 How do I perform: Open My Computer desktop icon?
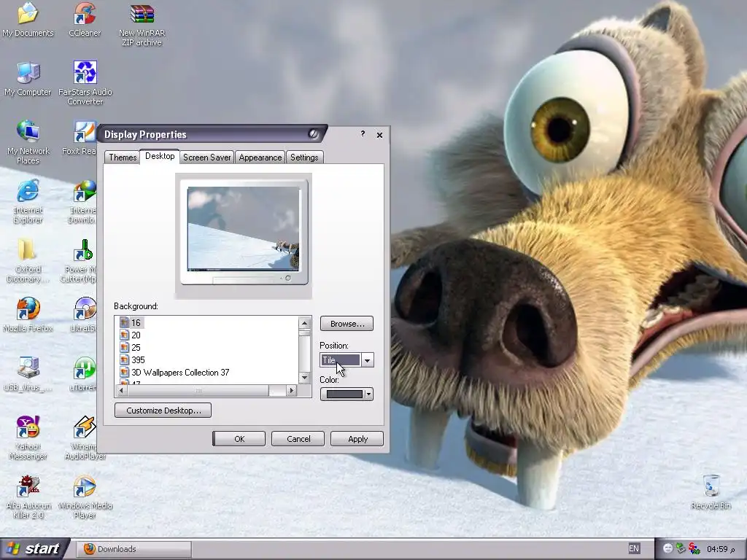[28, 79]
